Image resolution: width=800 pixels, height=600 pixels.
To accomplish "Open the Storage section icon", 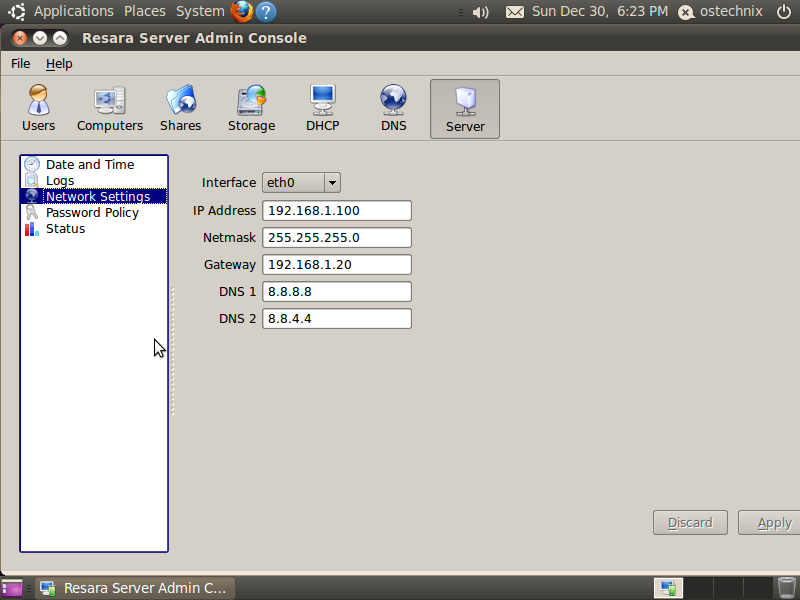I will (x=251, y=109).
